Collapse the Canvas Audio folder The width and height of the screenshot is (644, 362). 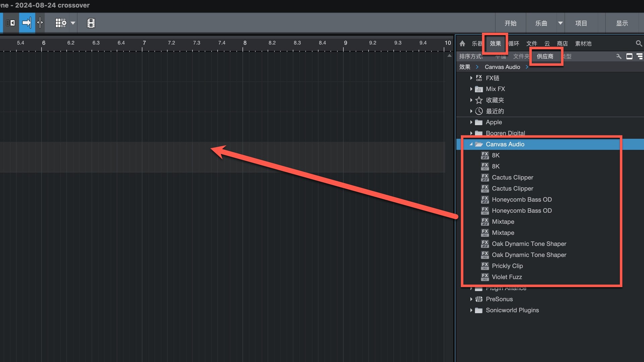pos(471,144)
